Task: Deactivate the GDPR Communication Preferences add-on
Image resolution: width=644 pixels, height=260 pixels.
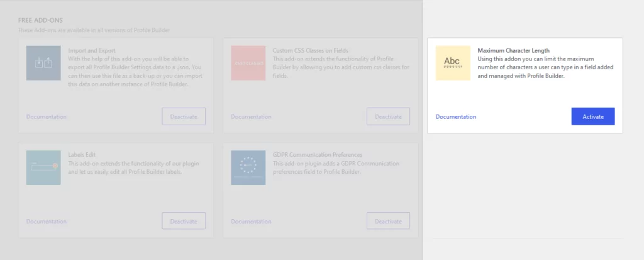Action: coord(388,221)
